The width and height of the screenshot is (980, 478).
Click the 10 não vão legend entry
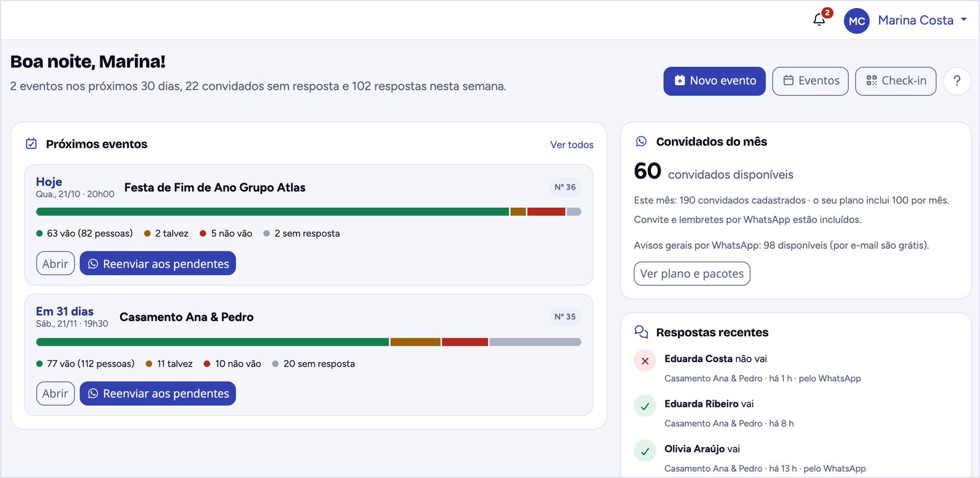point(233,364)
